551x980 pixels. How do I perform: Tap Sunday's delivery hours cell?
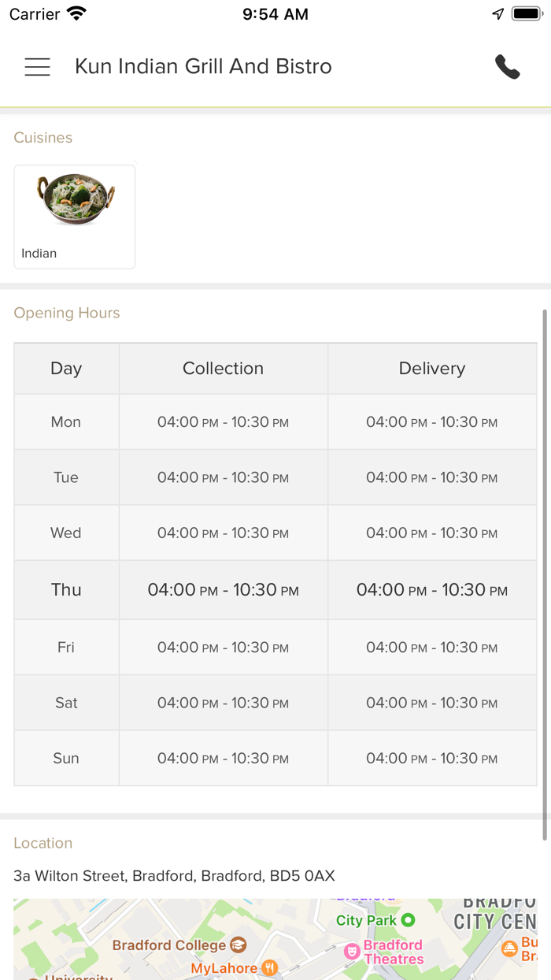click(431, 759)
